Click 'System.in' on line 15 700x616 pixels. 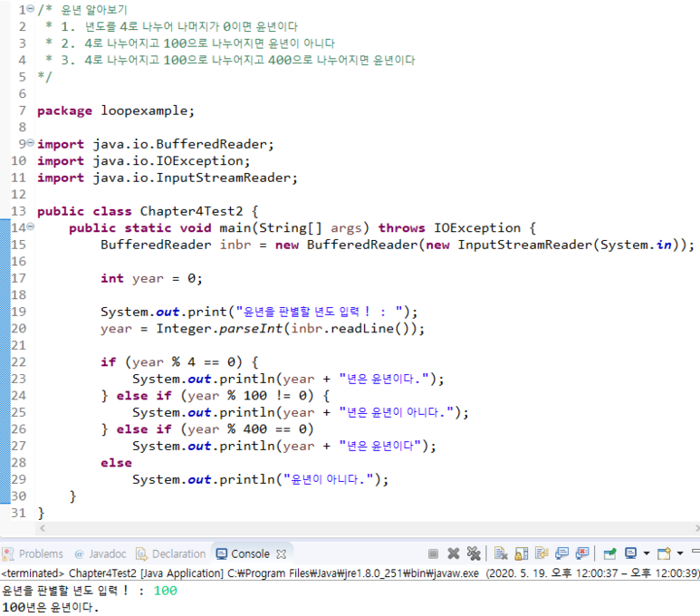pyautogui.click(x=636, y=245)
